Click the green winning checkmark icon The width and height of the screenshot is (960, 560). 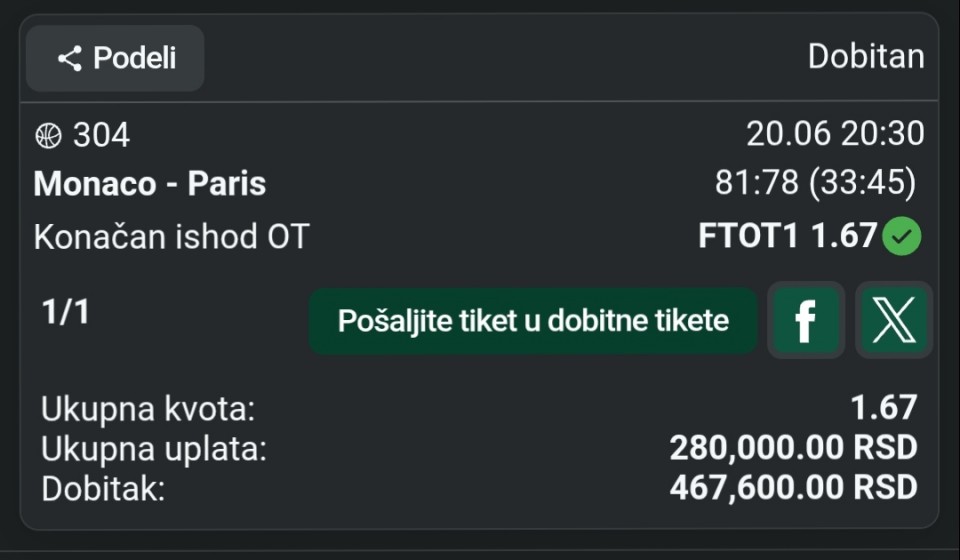pyautogui.click(x=901, y=236)
